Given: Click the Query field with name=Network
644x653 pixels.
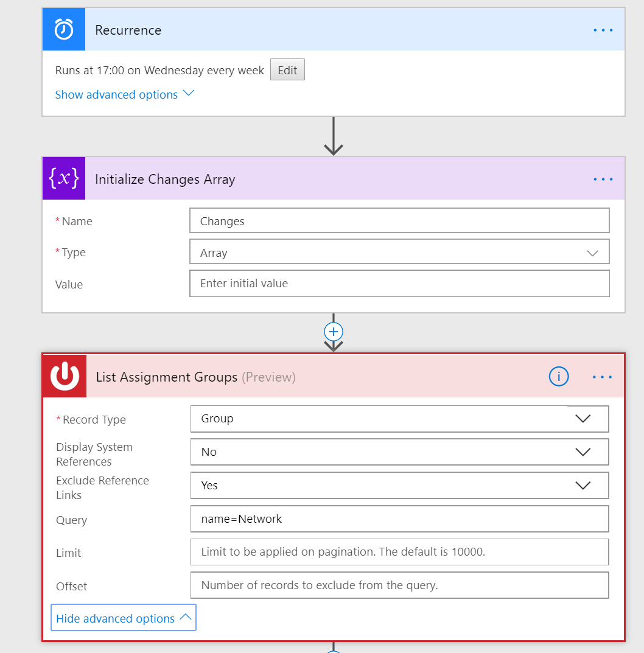Looking at the screenshot, I should 399,519.
